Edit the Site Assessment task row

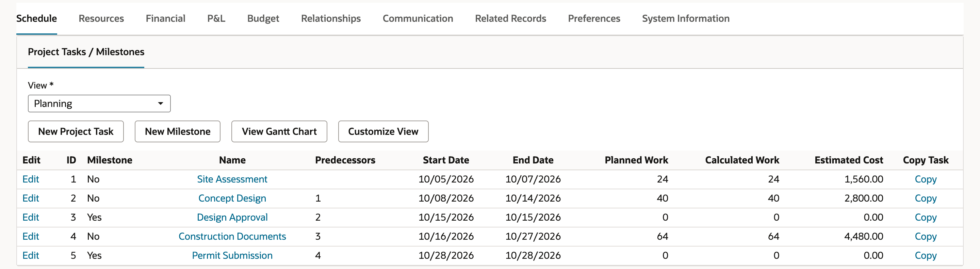click(31, 179)
